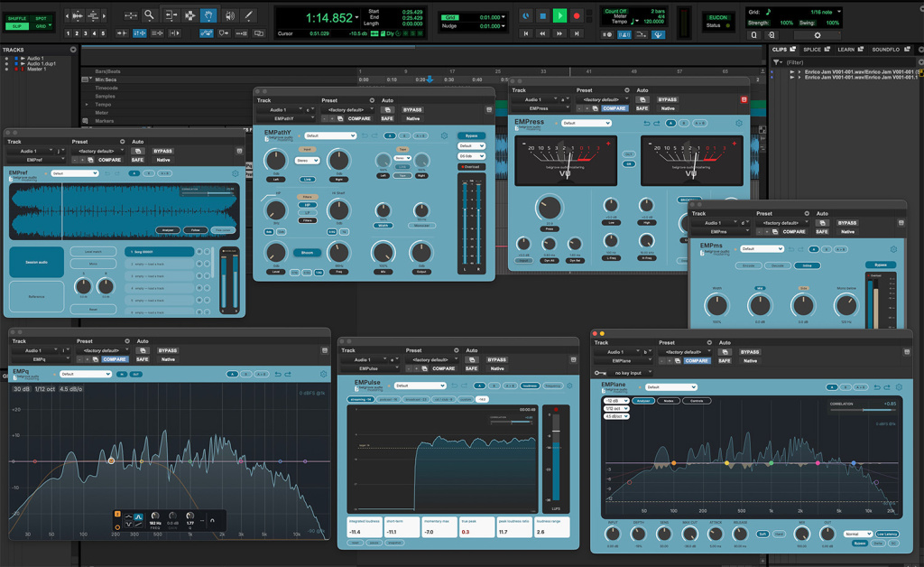Click Boom button in EMPathY
The width and height of the screenshot is (924, 567).
[307, 252]
